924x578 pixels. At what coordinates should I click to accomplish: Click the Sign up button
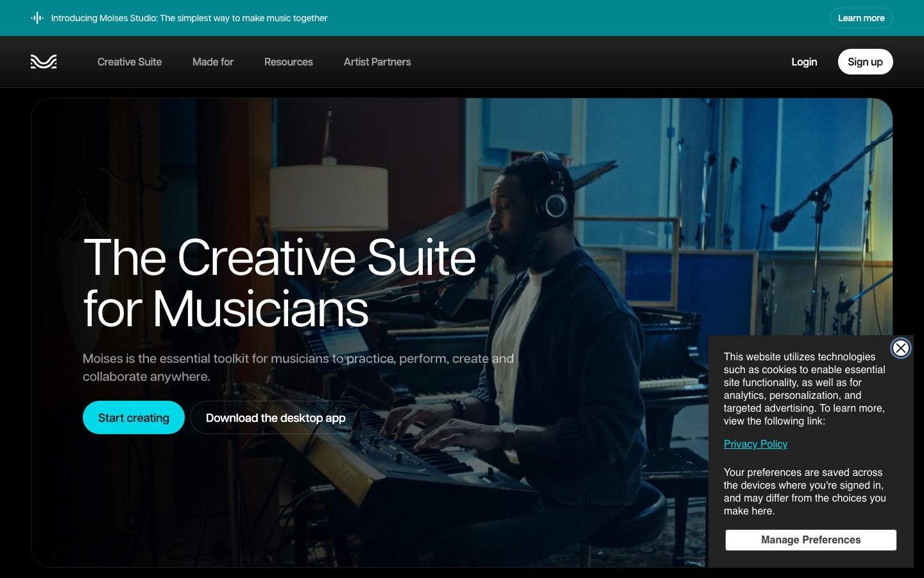(865, 62)
